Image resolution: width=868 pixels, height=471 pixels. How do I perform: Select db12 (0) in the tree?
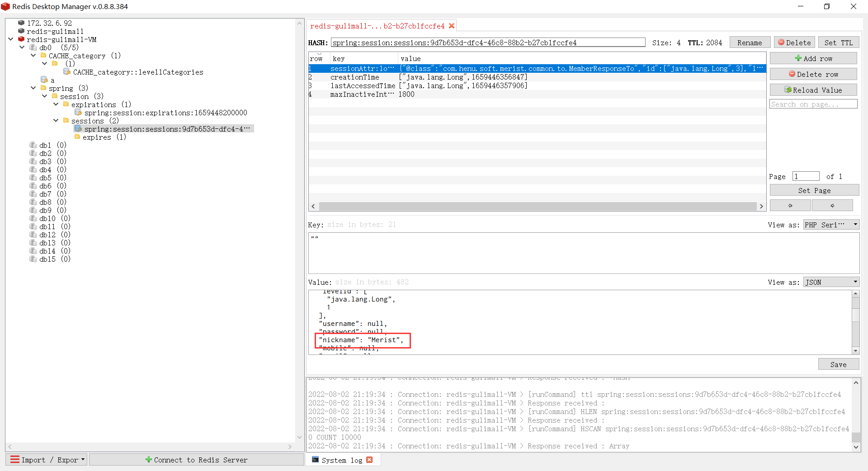(x=54, y=235)
